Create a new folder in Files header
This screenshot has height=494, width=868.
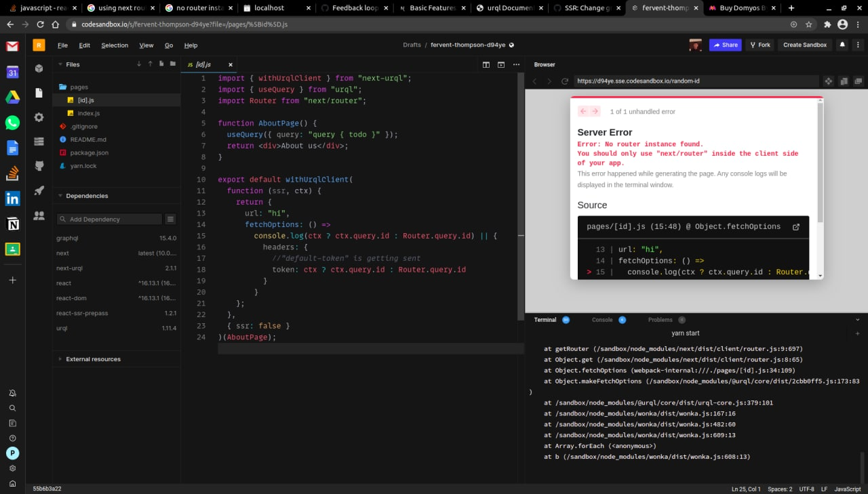pos(173,64)
